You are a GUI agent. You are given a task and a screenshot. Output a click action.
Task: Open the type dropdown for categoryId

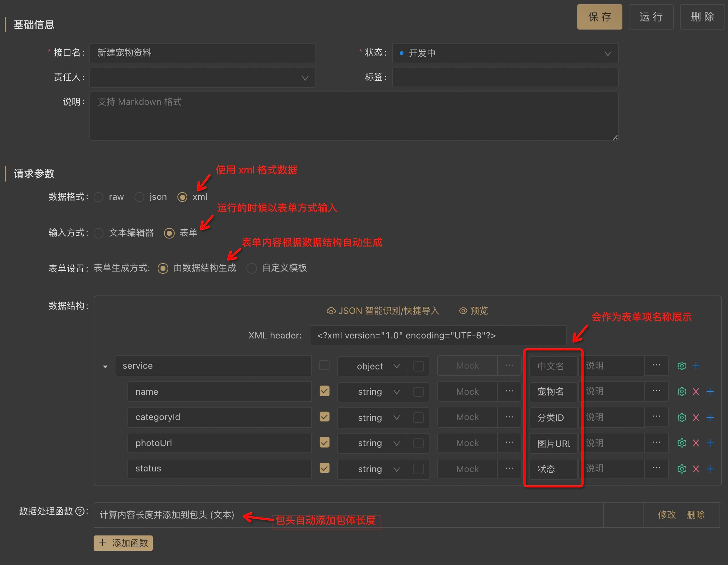(x=372, y=418)
